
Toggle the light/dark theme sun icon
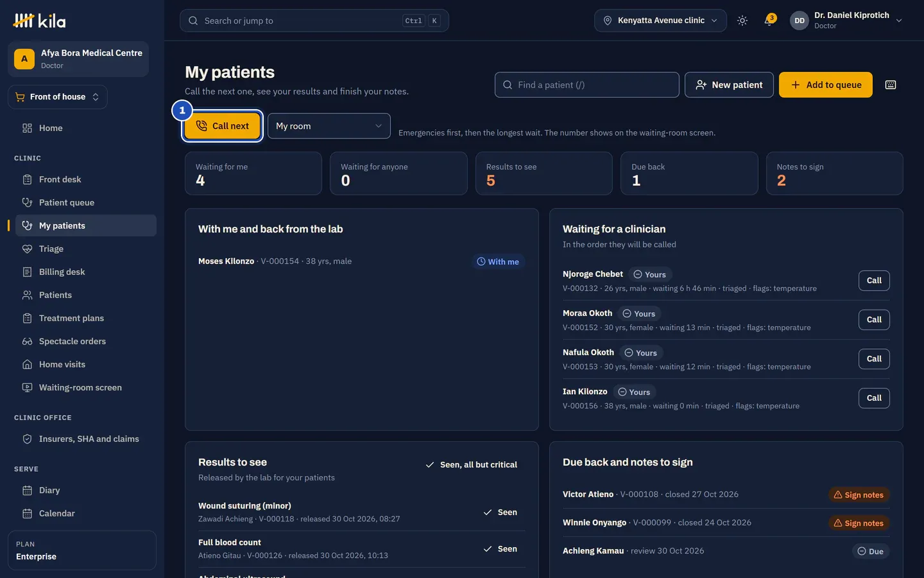742,21
